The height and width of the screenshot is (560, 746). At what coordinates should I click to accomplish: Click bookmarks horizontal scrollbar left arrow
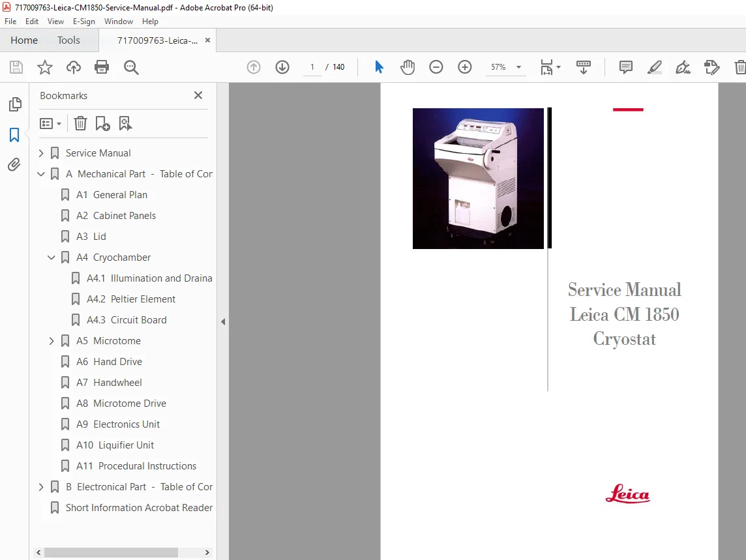point(38,552)
